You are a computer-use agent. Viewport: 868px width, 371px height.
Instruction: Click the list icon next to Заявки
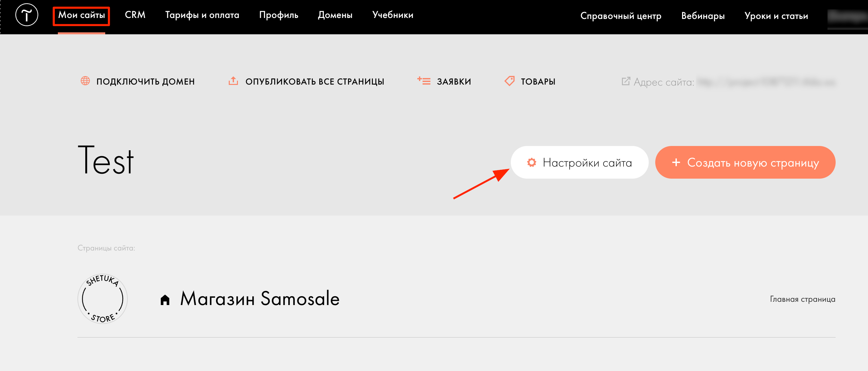[424, 81]
